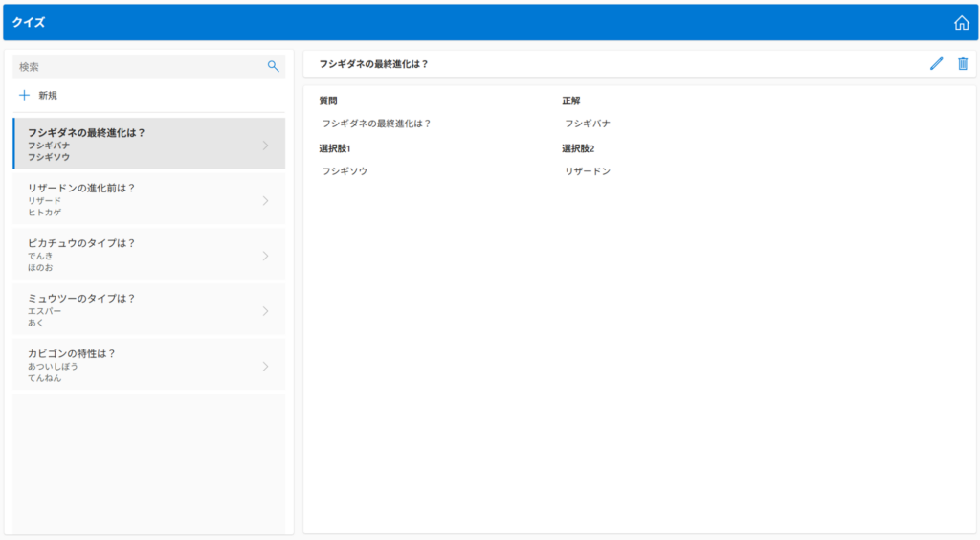Click ほのお subtext in list
The width and height of the screenshot is (980, 540).
click(40, 267)
